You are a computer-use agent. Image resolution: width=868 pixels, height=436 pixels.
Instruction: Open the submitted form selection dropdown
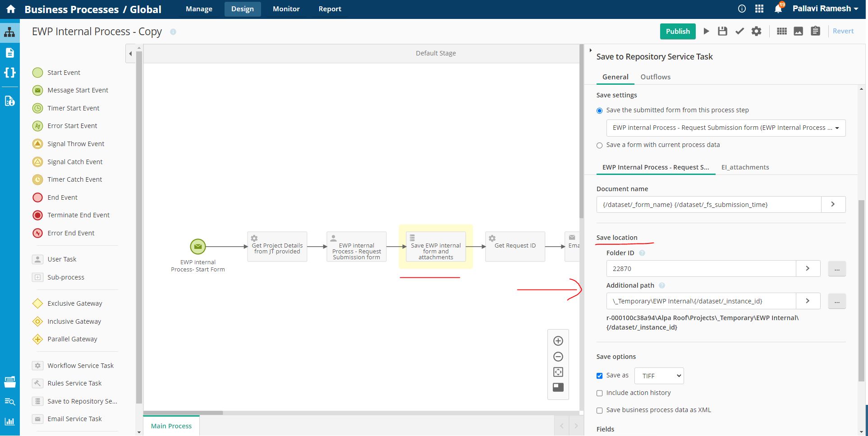click(x=726, y=128)
